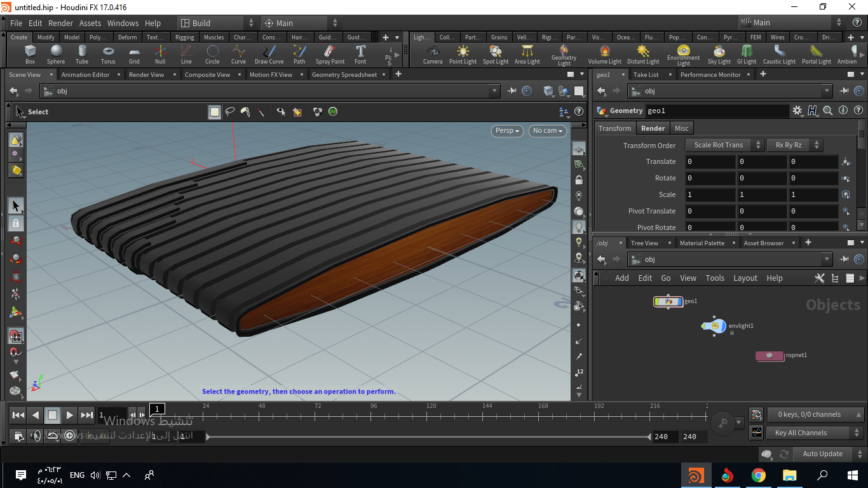Open the No cam camera dropdown
This screenshot has width=868, height=488.
(x=548, y=130)
